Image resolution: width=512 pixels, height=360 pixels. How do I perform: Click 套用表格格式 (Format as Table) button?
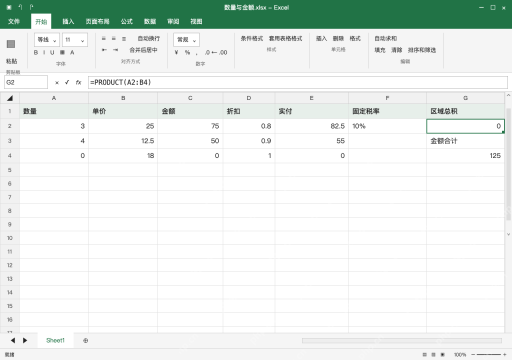tap(286, 39)
